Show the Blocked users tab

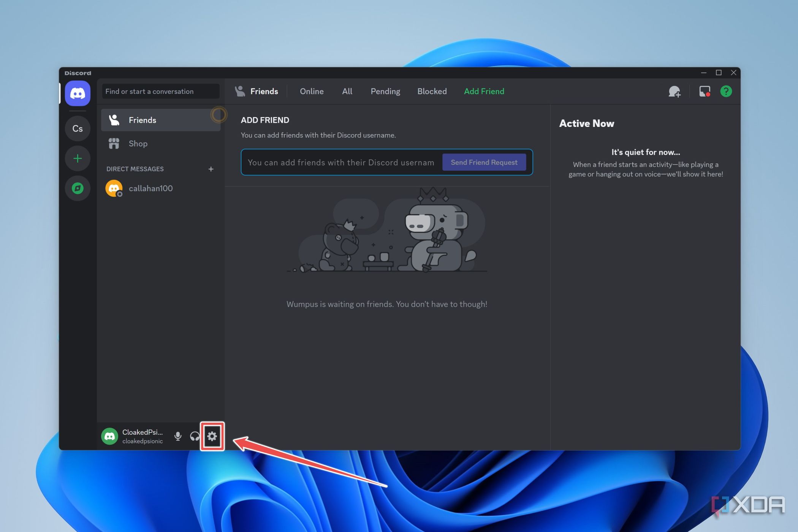point(432,92)
